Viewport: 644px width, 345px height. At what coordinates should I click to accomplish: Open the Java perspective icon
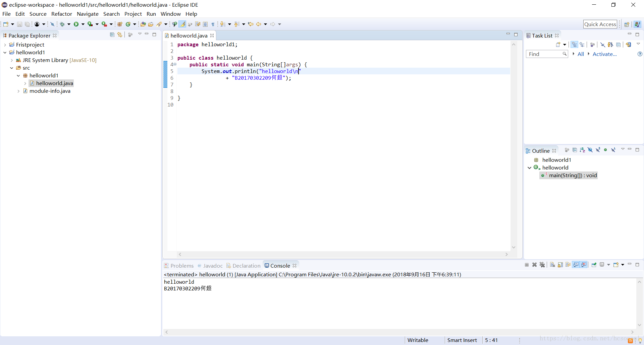(637, 24)
